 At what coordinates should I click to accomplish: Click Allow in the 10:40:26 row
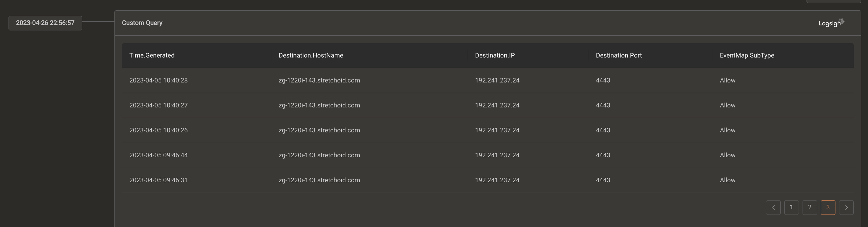pyautogui.click(x=727, y=130)
